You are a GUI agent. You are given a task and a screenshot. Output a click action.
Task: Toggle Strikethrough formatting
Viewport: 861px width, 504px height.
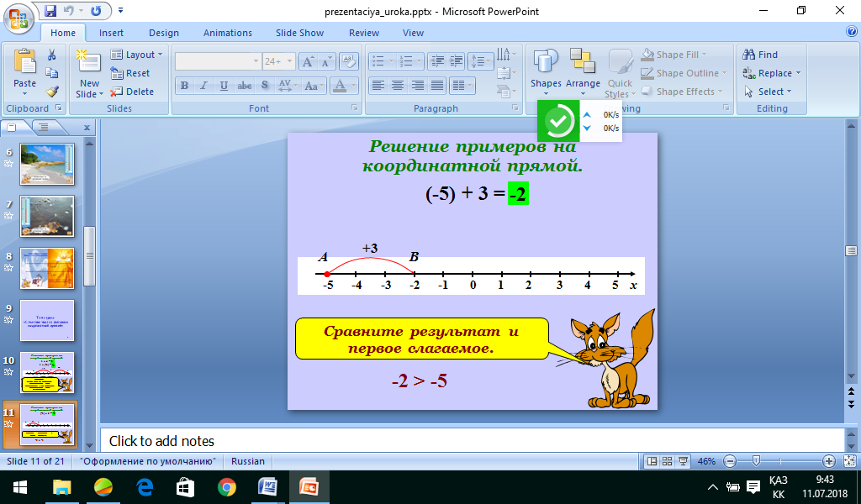click(x=245, y=86)
